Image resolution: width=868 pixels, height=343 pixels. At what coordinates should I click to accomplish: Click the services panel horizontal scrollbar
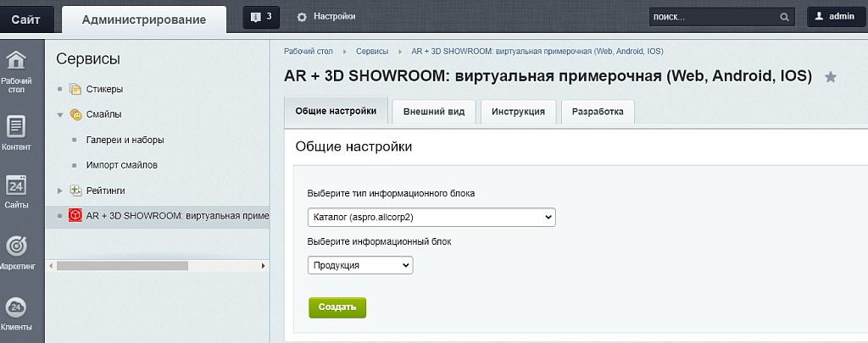[122, 266]
